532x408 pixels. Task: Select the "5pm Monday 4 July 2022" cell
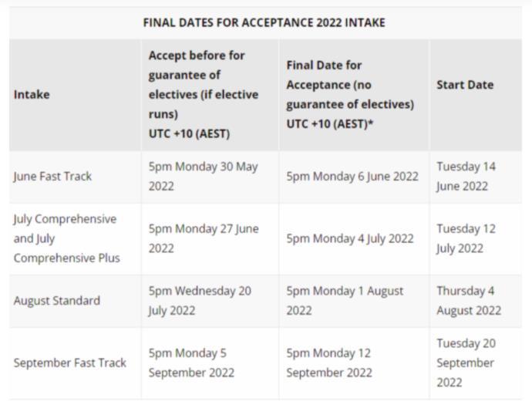(350, 238)
